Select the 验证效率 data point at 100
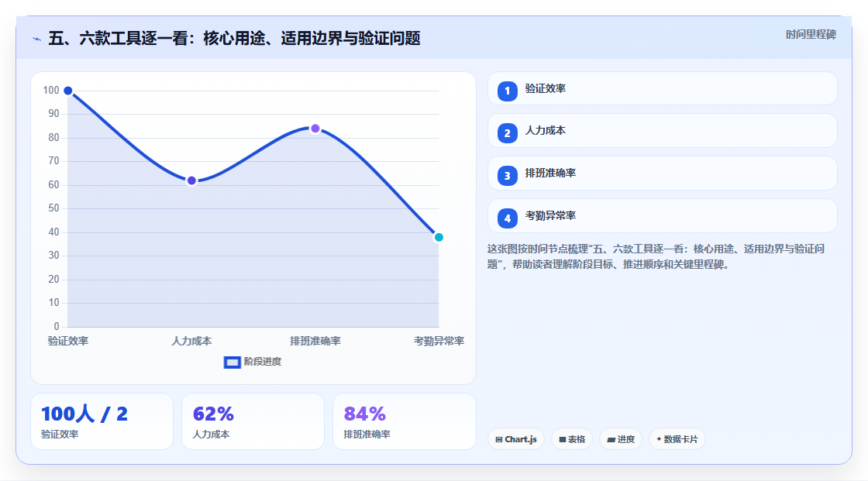 click(x=68, y=91)
